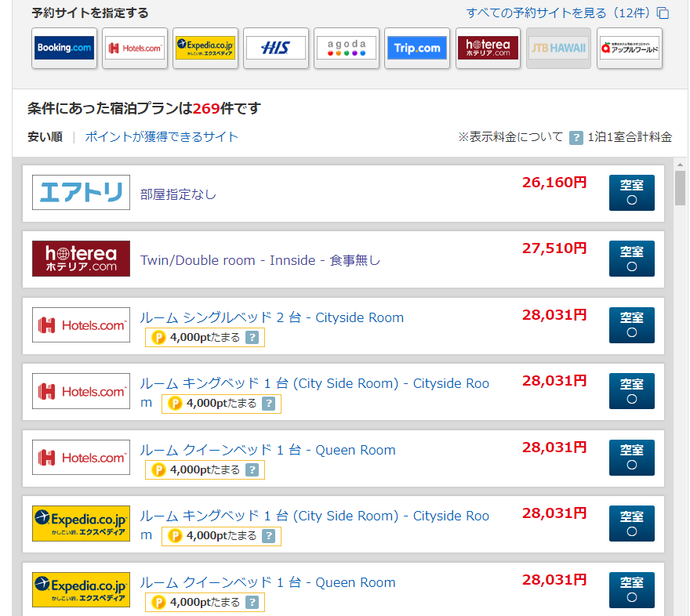Click 空室 button for 27,510円 plan
690x616 pixels.
click(x=631, y=259)
